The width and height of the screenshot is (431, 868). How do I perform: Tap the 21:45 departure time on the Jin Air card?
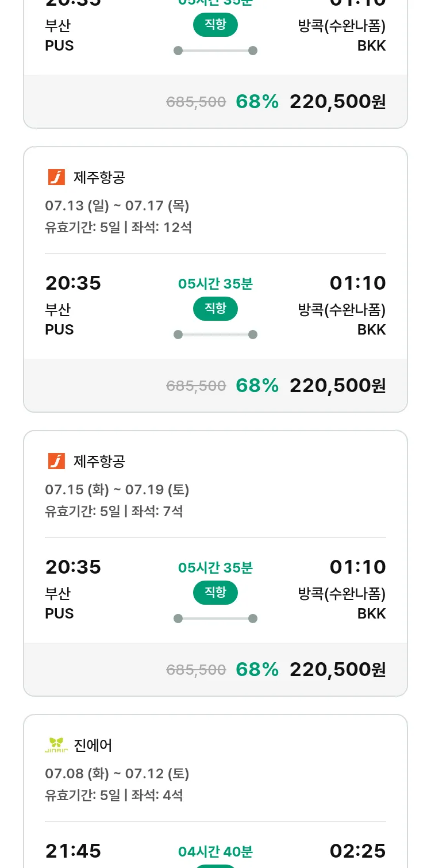(73, 851)
